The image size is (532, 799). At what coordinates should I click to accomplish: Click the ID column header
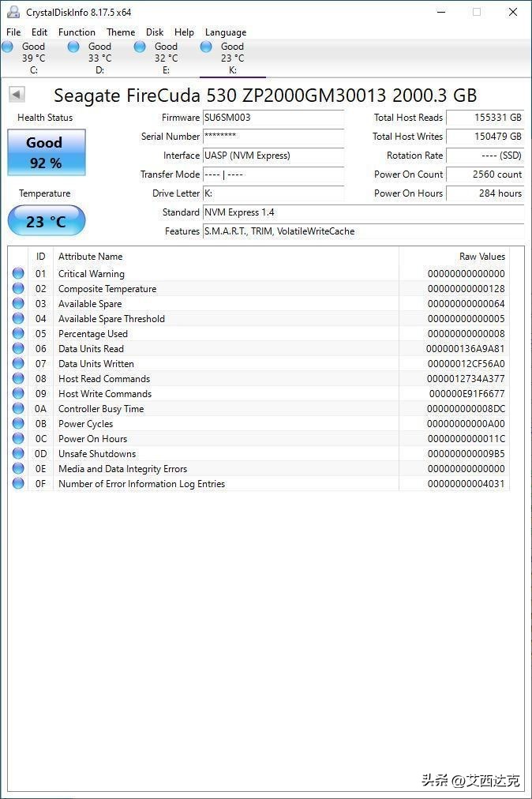pos(41,257)
